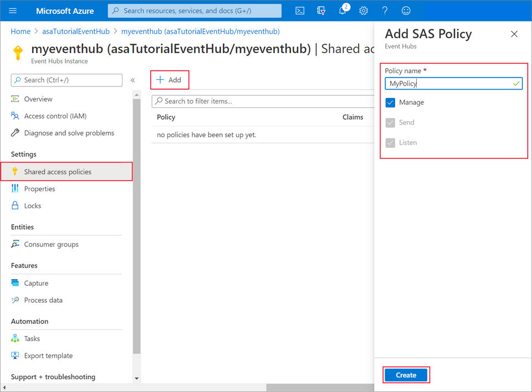Viewport: 532px width, 392px height.
Task: Click Search to filter items field
Action: click(263, 101)
